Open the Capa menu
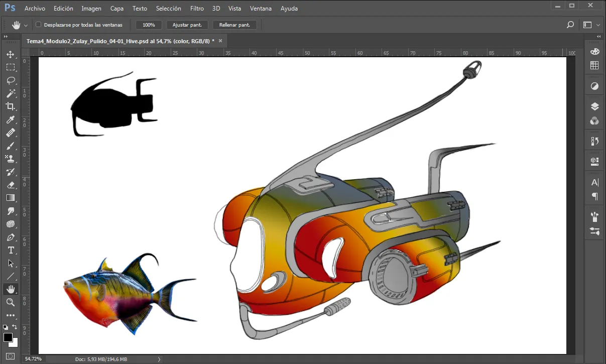The height and width of the screenshot is (364, 606). 117,9
